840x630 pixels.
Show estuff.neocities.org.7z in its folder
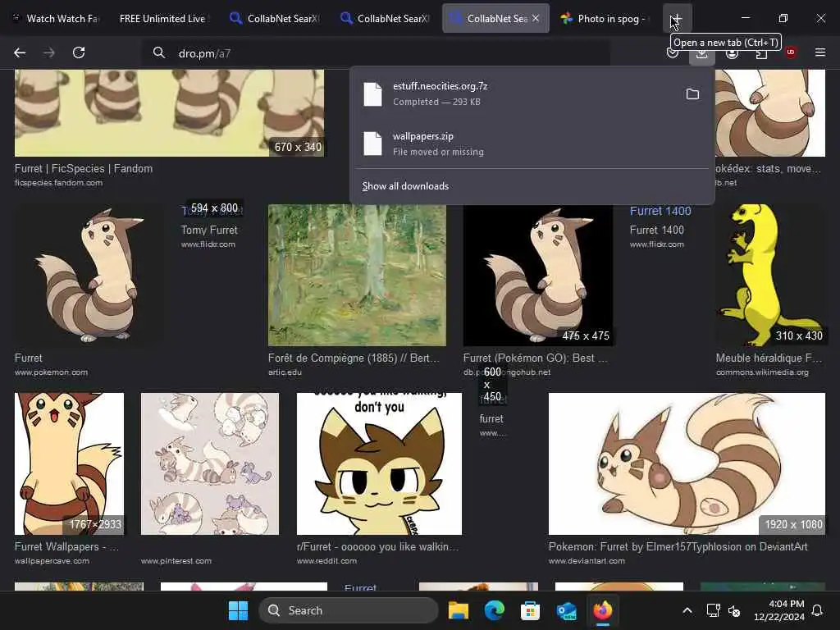click(692, 94)
